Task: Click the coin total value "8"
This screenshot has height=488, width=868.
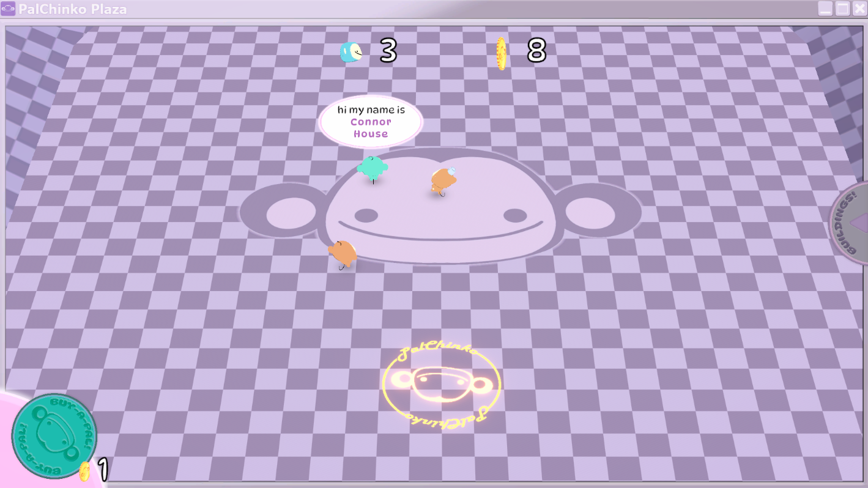Action: (536, 51)
